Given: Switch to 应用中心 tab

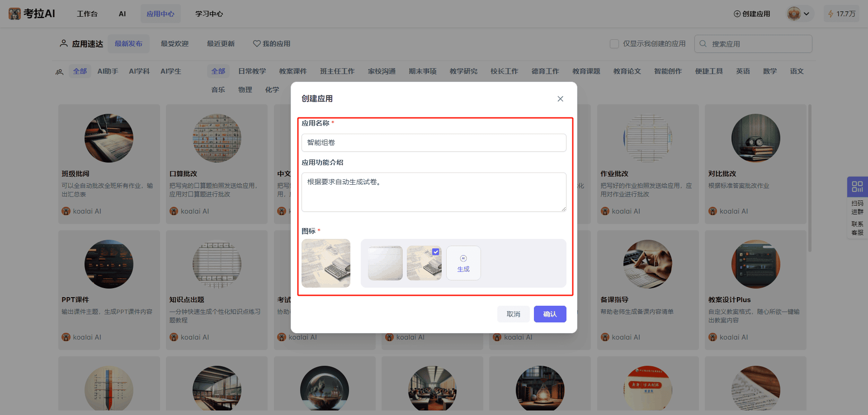Looking at the screenshot, I should [160, 14].
